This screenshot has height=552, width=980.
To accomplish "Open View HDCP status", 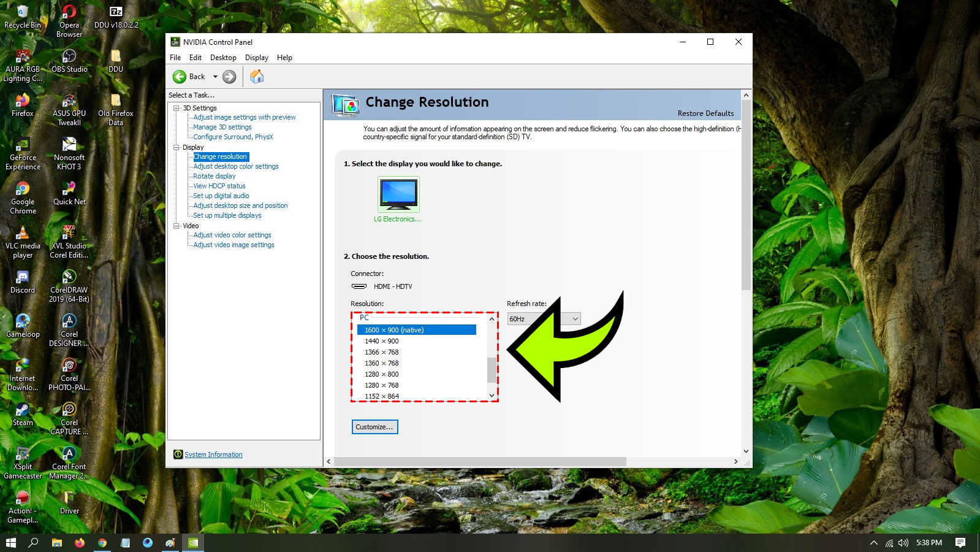I will point(219,186).
